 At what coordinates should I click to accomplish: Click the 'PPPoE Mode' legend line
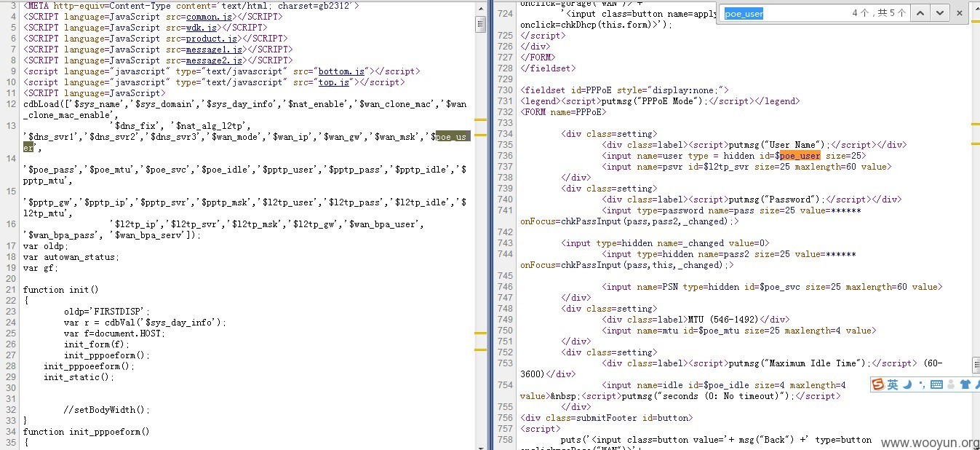tap(660, 100)
